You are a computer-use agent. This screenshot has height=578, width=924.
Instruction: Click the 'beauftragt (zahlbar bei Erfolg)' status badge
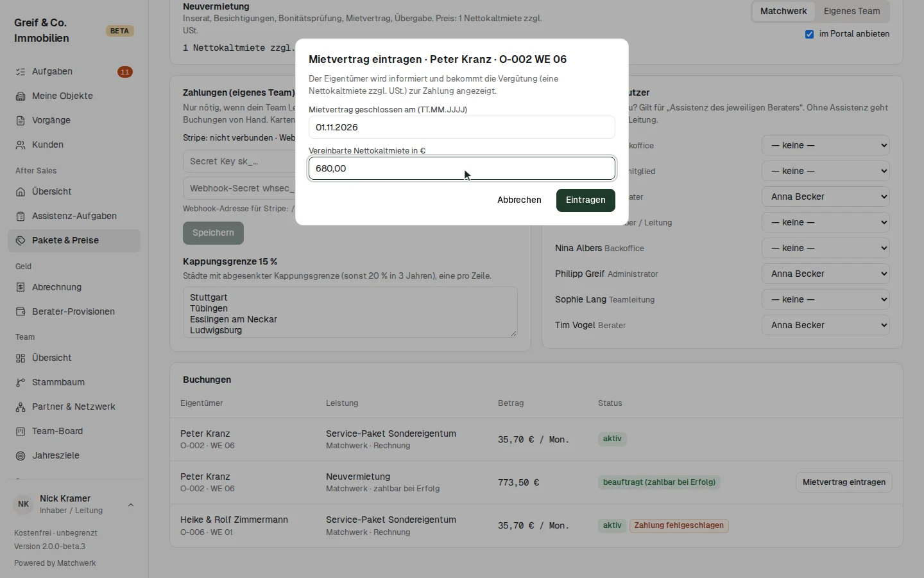pyautogui.click(x=659, y=482)
